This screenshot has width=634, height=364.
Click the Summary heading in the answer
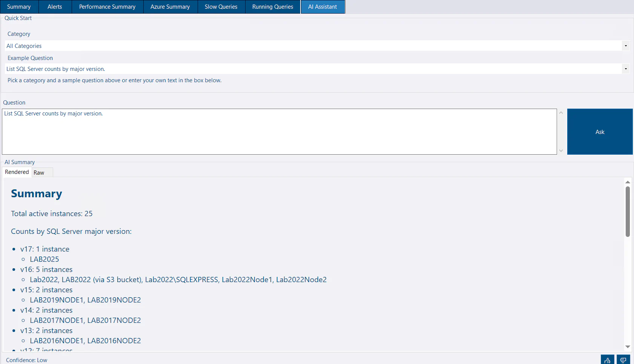(37, 194)
